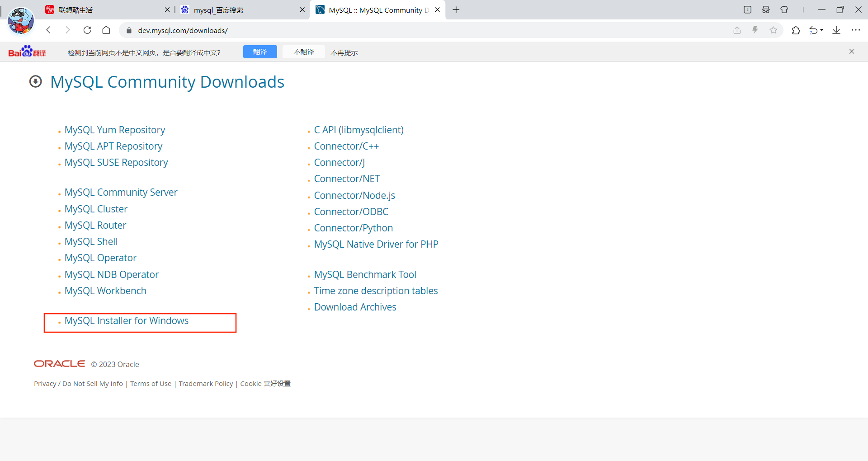The height and width of the screenshot is (461, 868).
Task: Open Time zone description tables link
Action: [376, 291]
